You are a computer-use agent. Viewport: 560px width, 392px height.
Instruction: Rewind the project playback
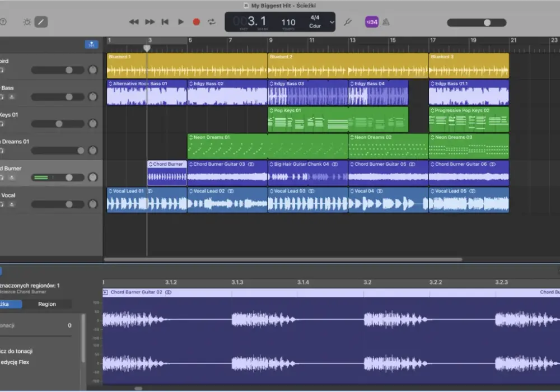[134, 22]
